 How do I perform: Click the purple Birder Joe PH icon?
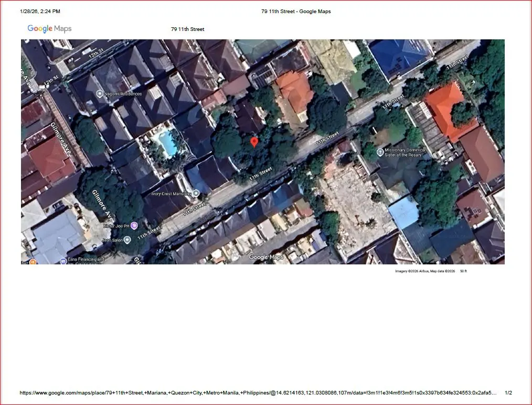tap(134, 226)
